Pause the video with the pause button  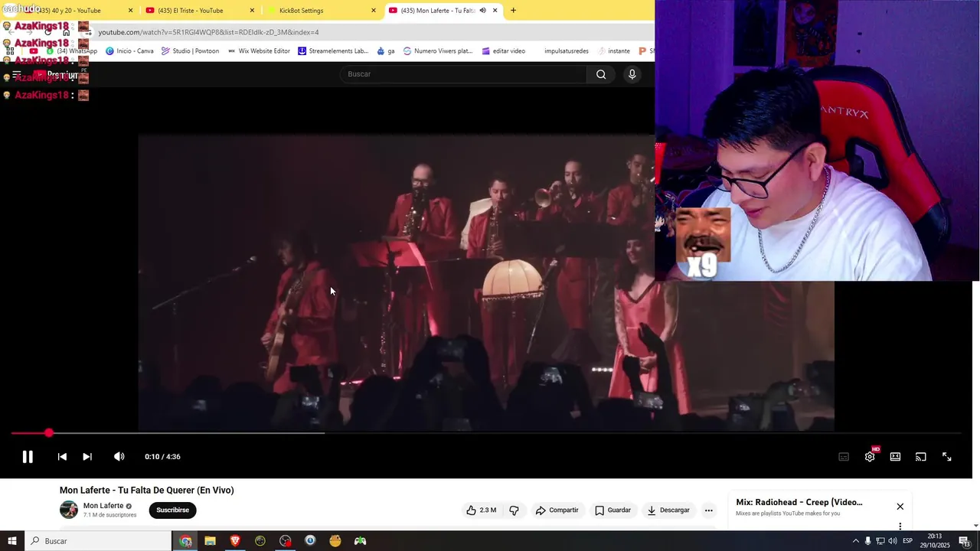click(28, 457)
